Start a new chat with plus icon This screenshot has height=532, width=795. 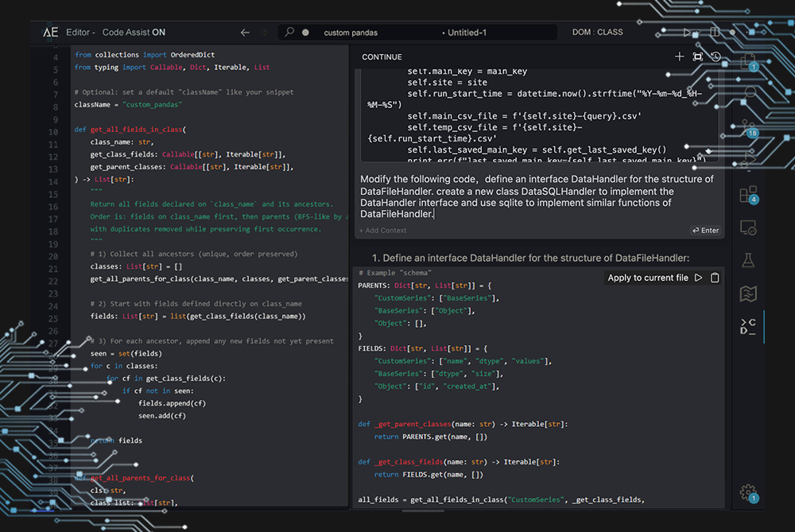click(x=679, y=56)
